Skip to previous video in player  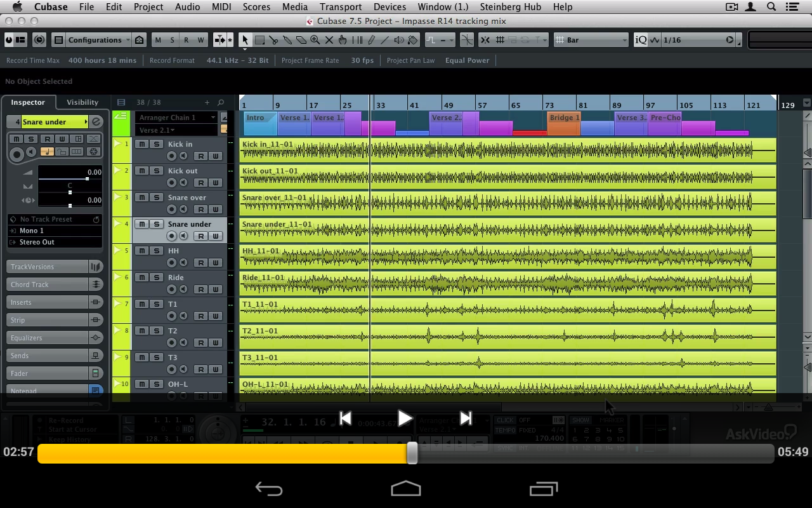coord(345,418)
